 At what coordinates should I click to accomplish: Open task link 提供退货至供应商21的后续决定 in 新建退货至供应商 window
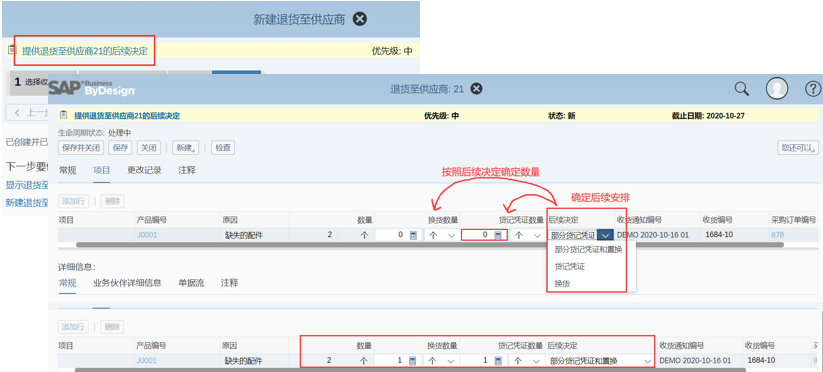[x=85, y=51]
